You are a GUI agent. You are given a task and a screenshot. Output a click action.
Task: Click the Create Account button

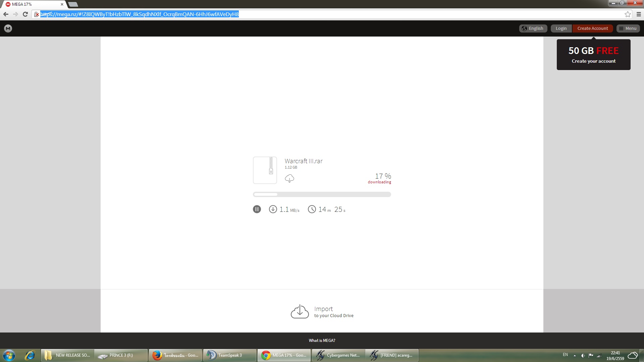[x=592, y=28]
